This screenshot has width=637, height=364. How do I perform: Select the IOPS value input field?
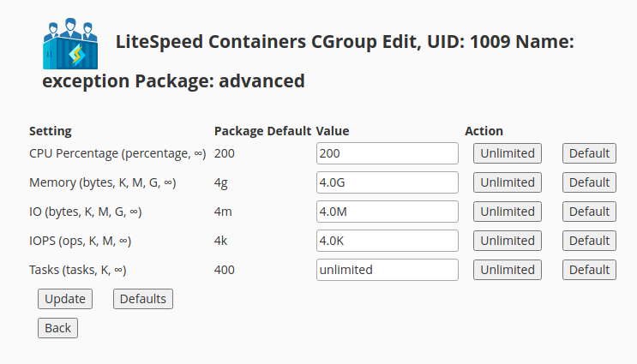point(387,241)
